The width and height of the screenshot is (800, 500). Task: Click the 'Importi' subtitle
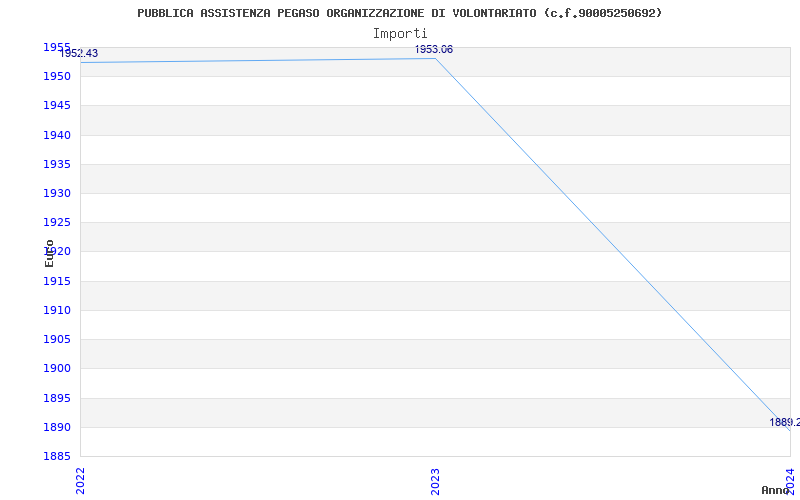point(399,34)
